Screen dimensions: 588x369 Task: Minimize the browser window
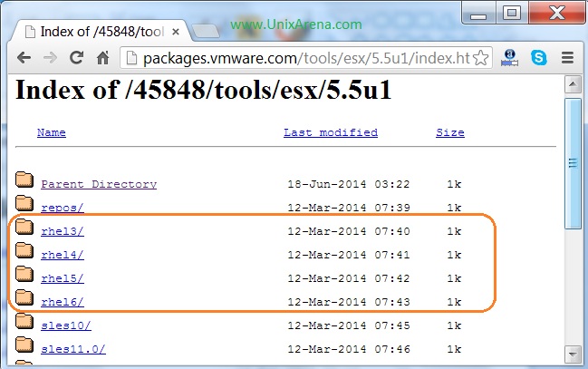(x=478, y=13)
